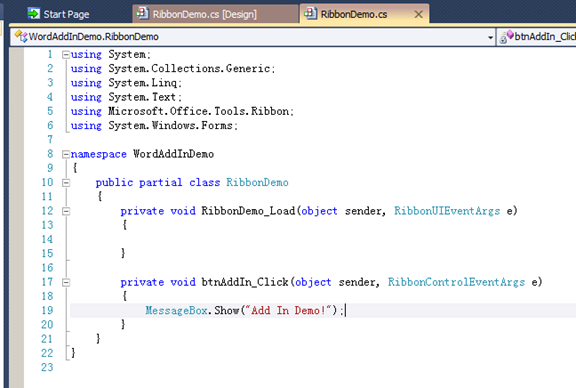
Task: Click the RibbonDemo.cs [Design] file icon
Action: click(142, 14)
